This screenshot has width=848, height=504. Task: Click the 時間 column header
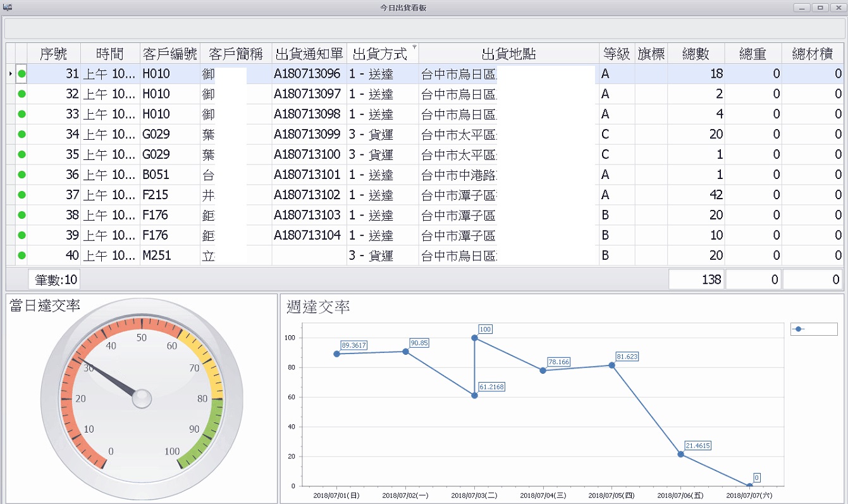[110, 54]
